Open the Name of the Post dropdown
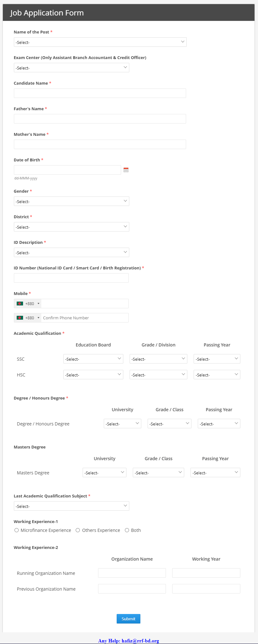Viewport: 258px width, 644px height. [x=100, y=42]
